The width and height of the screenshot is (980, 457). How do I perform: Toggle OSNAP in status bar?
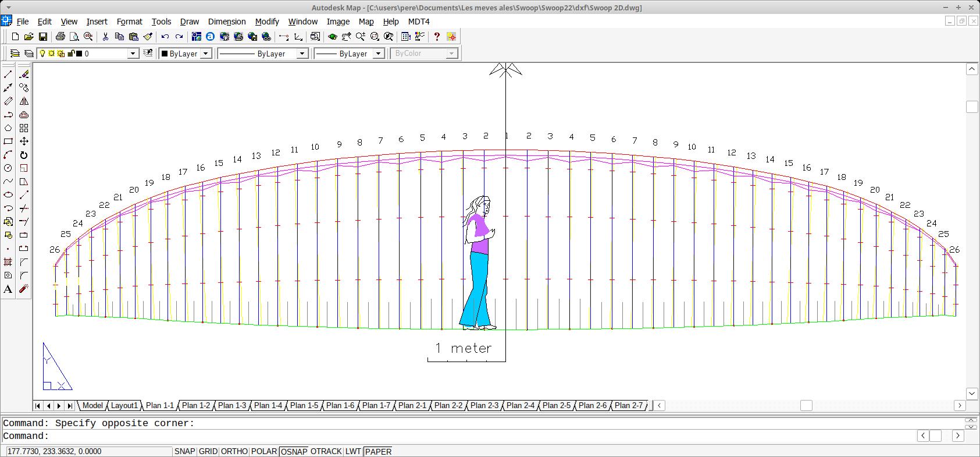coord(293,451)
